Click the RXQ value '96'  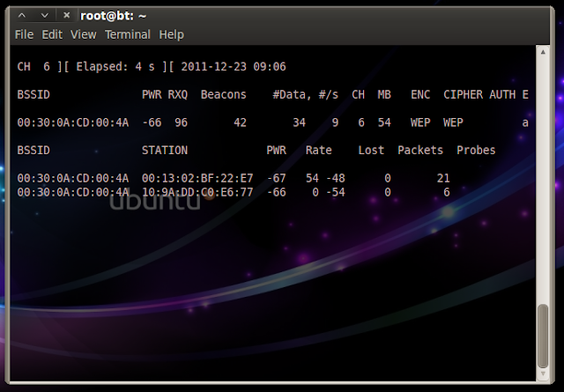(181, 122)
